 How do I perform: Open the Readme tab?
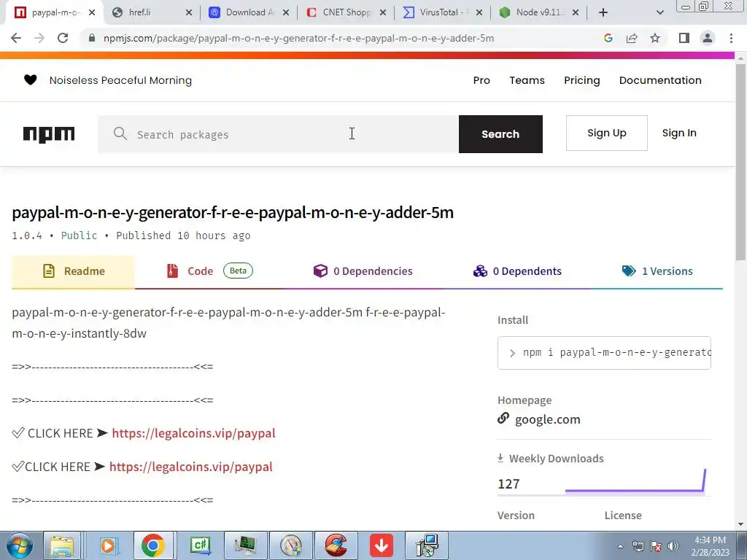click(74, 271)
